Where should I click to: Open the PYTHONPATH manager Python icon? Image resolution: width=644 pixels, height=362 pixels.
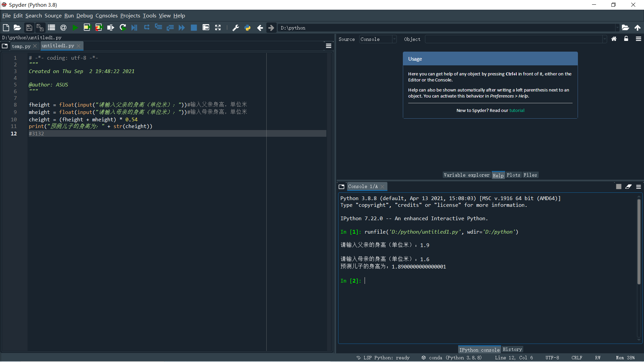(248, 28)
